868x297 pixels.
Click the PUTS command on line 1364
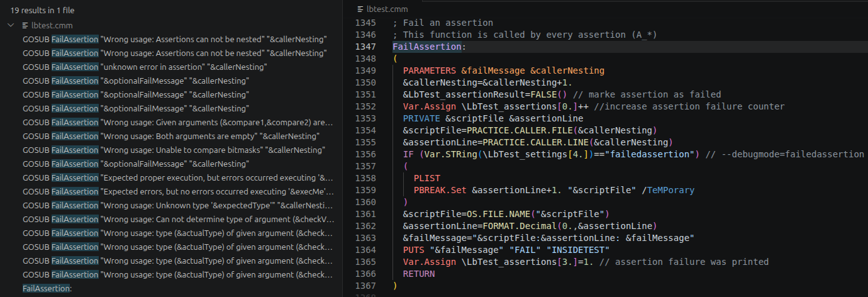[413, 250]
